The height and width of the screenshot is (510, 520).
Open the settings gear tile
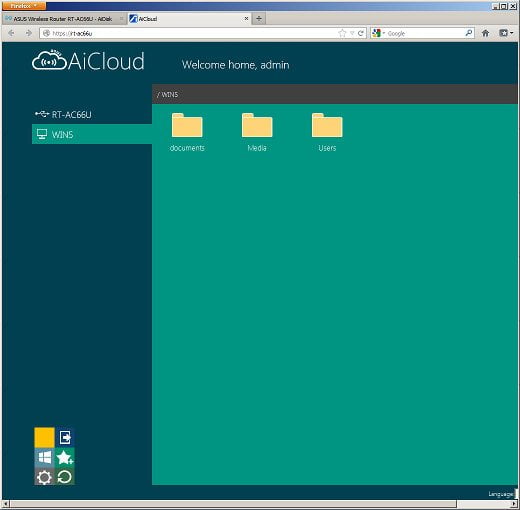tap(44, 477)
